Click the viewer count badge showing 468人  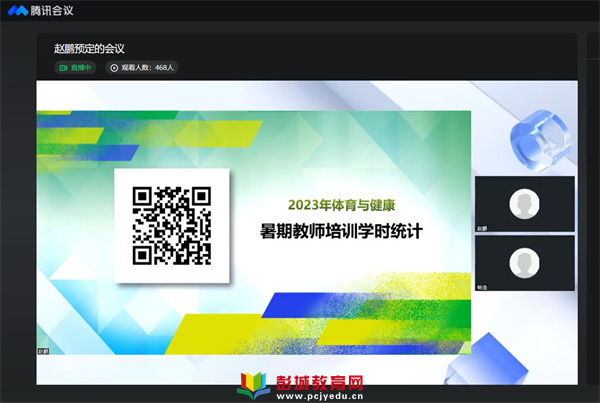(x=142, y=68)
